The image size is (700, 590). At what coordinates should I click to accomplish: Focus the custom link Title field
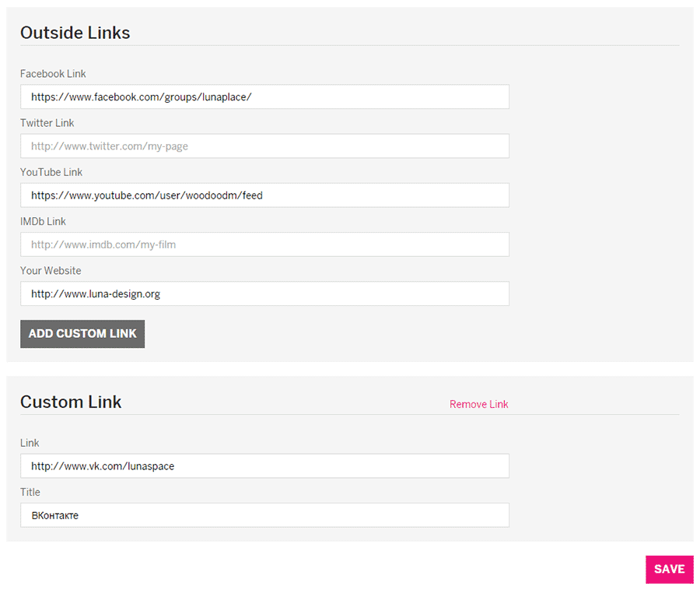coord(264,515)
